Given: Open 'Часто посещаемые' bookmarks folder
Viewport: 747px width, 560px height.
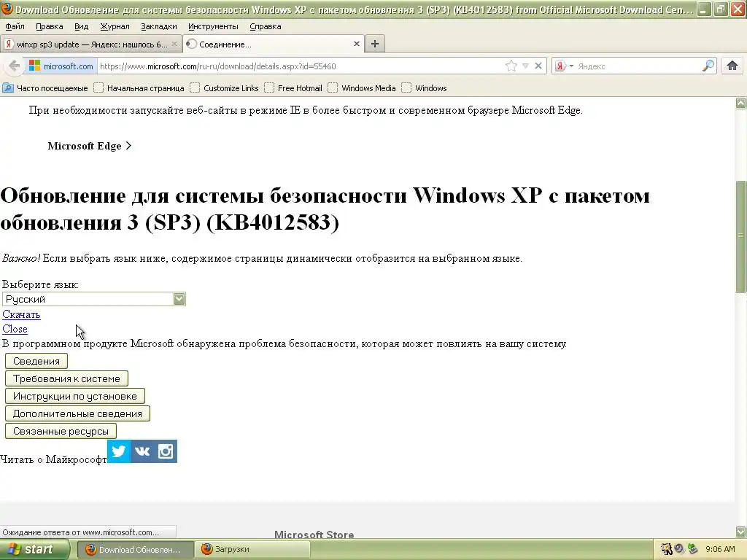Looking at the screenshot, I should 45,88.
